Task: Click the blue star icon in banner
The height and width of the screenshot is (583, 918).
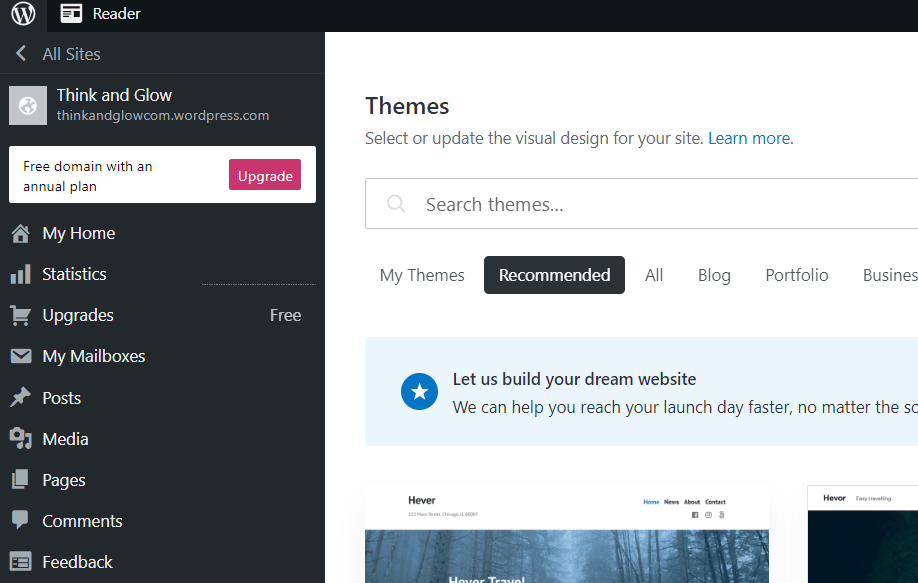Action: point(420,392)
